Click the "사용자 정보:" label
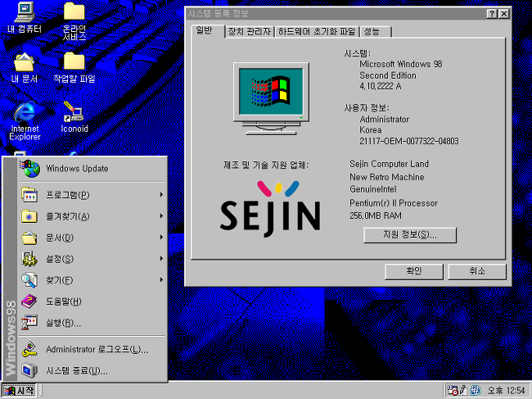Image resolution: width=532 pixels, height=399 pixels. click(367, 108)
